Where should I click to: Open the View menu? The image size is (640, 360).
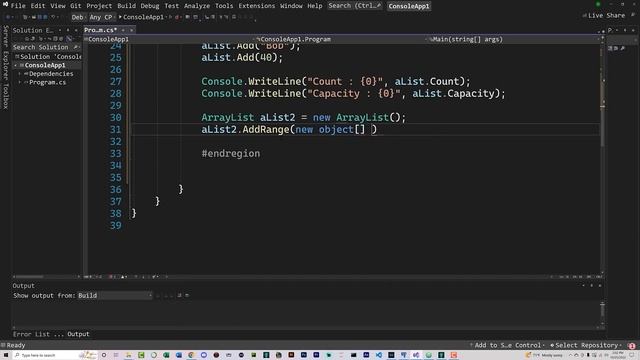click(58, 6)
